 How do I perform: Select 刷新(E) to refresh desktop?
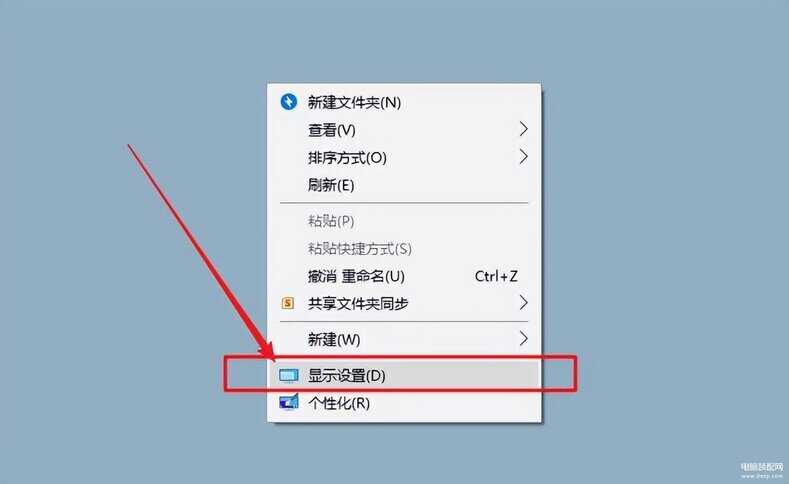[405, 185]
